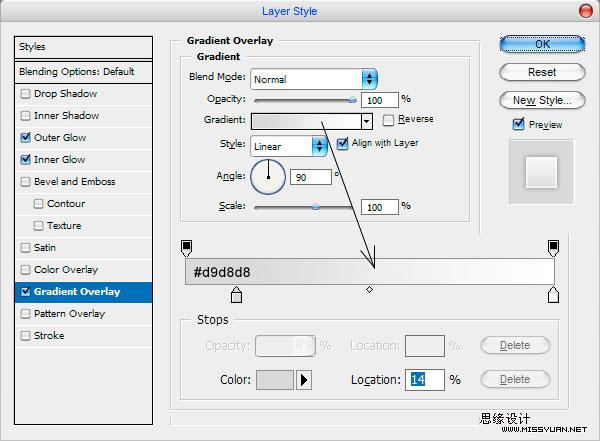Select the gray color stop below the gradient bar

pos(236,295)
